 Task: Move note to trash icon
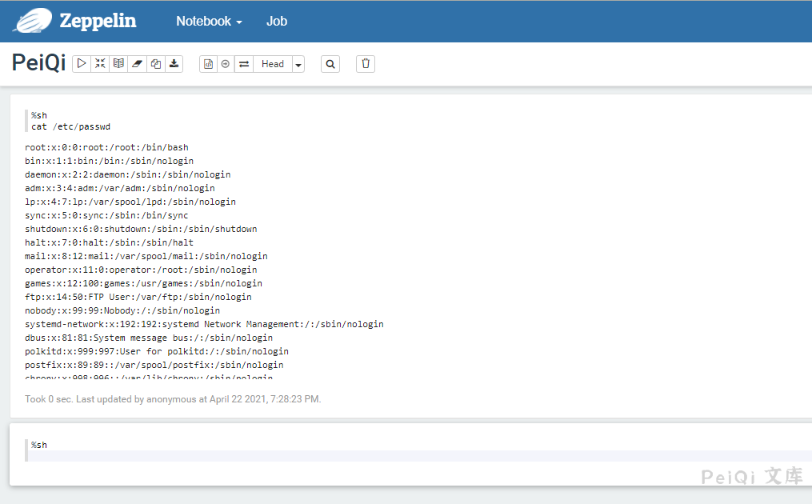point(366,64)
